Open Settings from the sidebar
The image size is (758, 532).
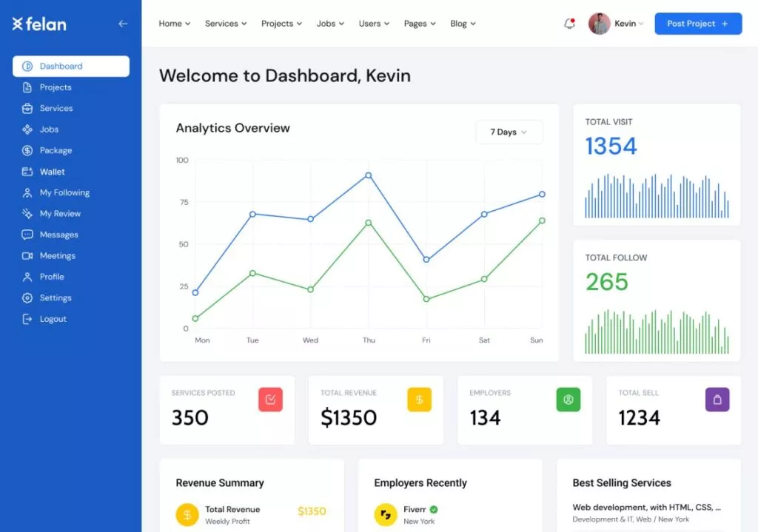(56, 298)
